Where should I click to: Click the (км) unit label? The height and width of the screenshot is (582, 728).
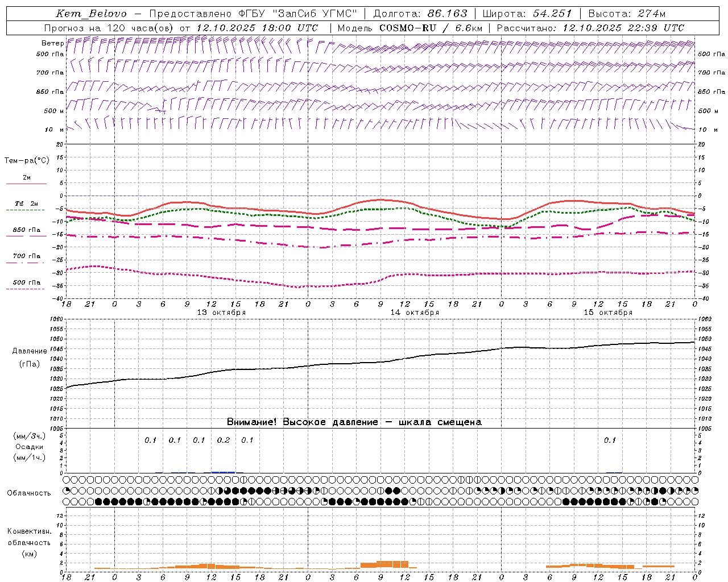[x=30, y=554]
